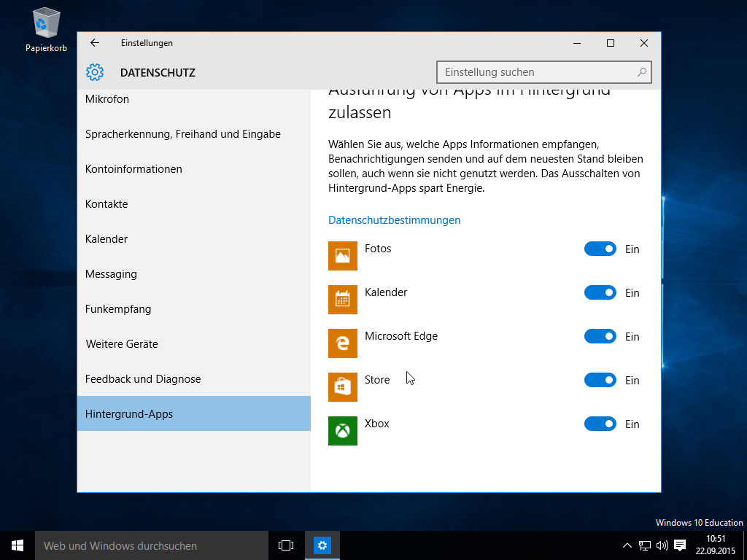
Task: Click the Web und Windows durchsuchen box
Action: tap(152, 545)
